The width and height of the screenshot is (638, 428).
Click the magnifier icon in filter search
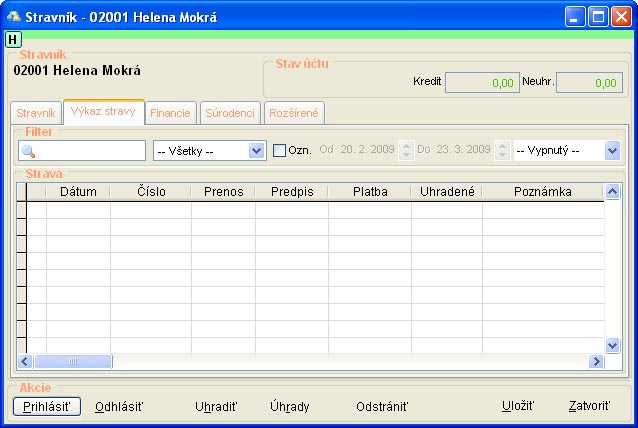click(x=28, y=151)
